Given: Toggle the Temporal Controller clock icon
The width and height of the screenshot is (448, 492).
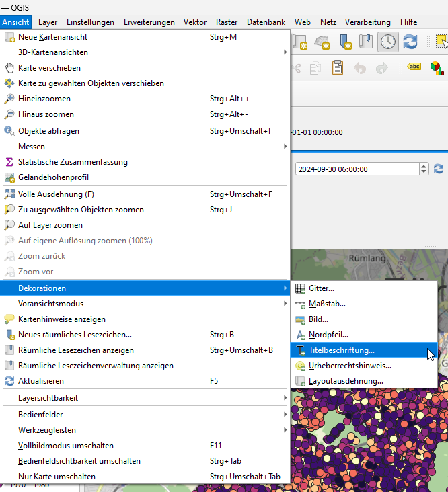Looking at the screenshot, I should tap(387, 42).
